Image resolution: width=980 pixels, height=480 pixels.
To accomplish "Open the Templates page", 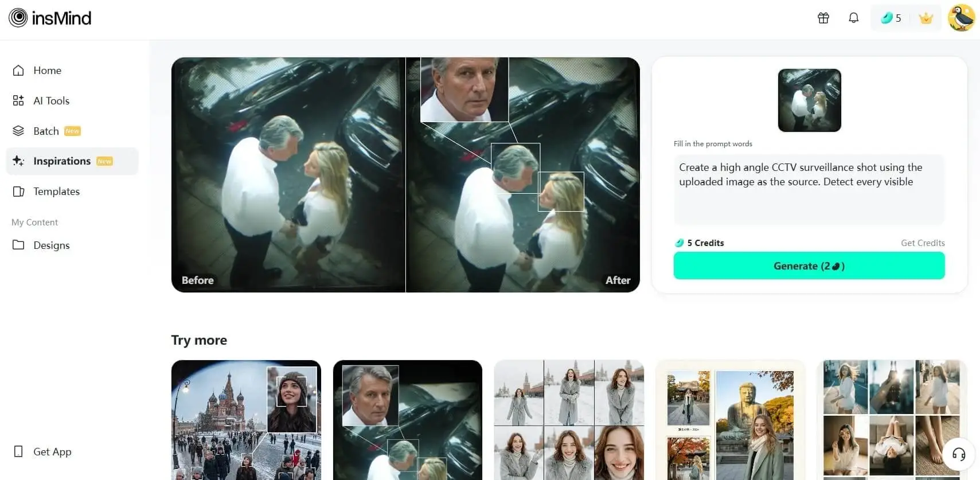I will (x=56, y=192).
